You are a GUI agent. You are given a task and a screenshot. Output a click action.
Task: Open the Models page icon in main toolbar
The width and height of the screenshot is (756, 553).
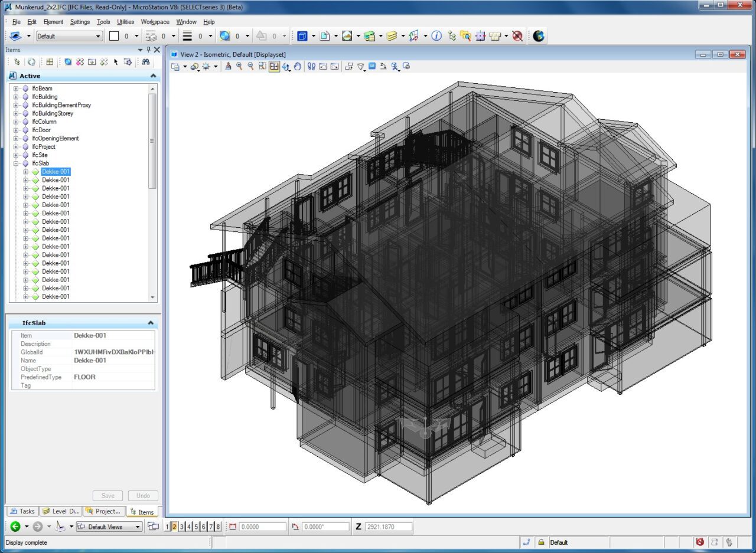324,36
